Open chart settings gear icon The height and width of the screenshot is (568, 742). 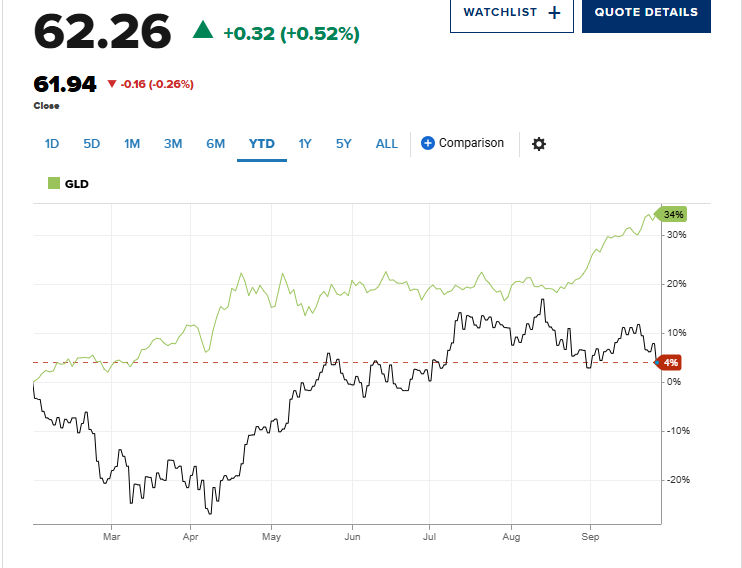pos(539,144)
